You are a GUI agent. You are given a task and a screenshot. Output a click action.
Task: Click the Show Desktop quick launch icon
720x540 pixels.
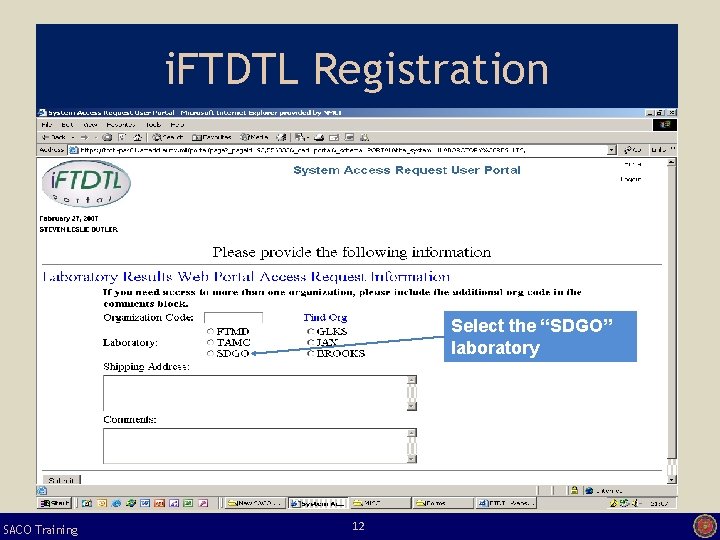(86, 503)
